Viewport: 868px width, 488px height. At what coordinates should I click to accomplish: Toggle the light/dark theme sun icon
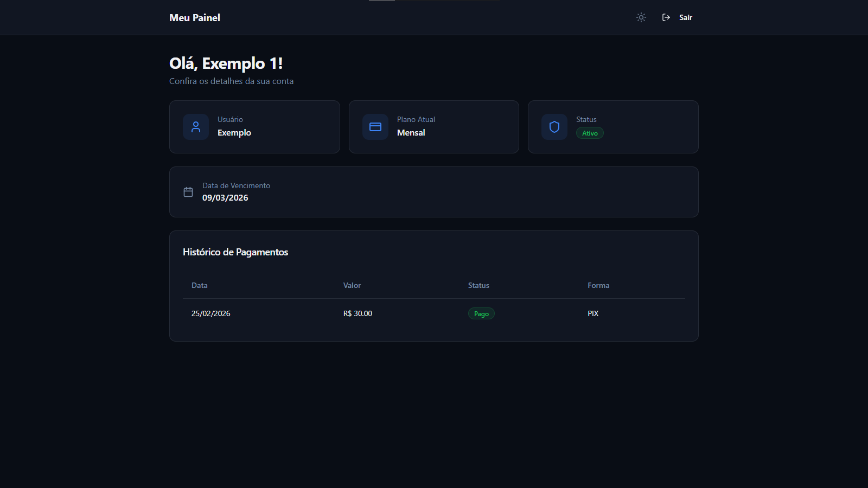(x=641, y=17)
